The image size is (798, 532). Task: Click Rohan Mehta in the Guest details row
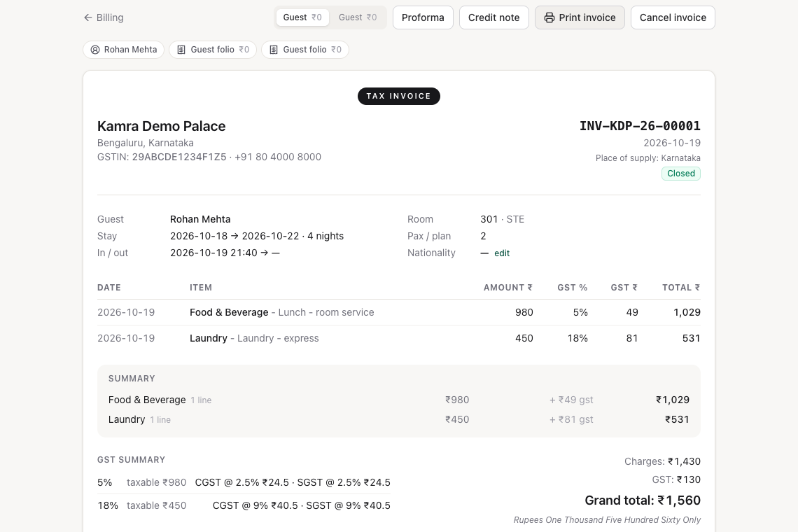coord(200,219)
